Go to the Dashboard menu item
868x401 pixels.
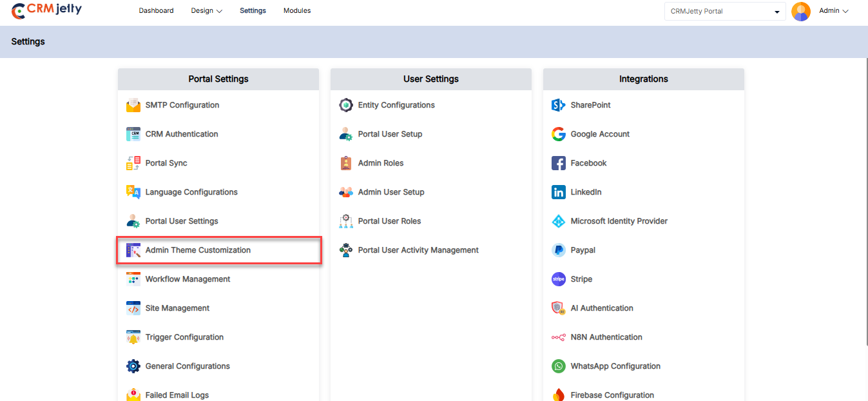(156, 11)
